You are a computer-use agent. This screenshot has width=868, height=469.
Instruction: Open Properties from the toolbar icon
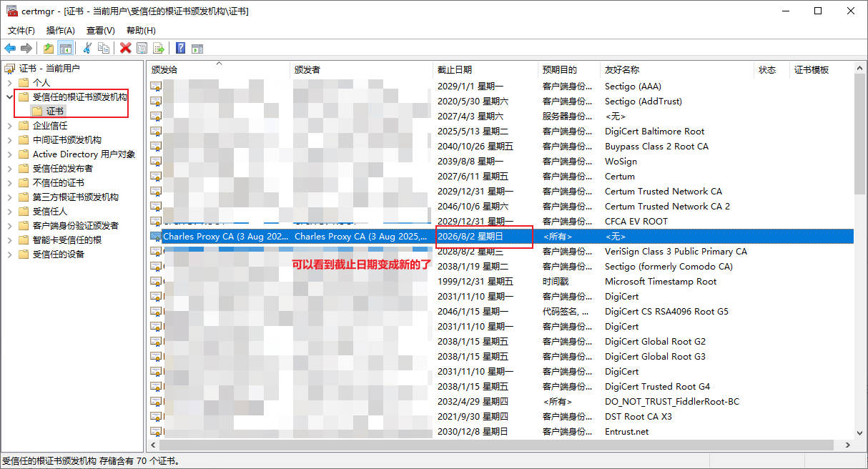142,48
